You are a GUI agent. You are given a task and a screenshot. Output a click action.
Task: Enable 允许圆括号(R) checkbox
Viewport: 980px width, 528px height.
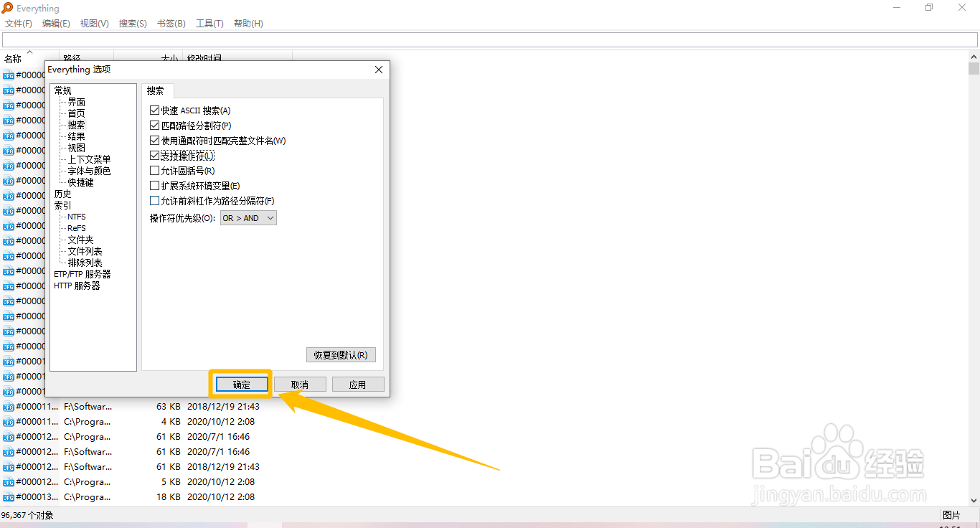(x=154, y=171)
